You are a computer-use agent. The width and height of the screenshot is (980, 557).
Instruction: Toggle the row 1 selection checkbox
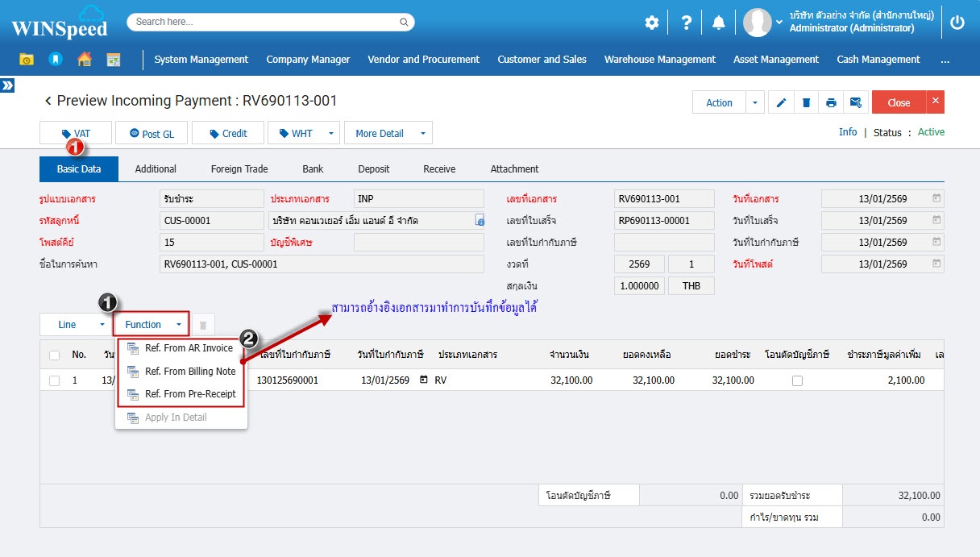click(x=54, y=380)
